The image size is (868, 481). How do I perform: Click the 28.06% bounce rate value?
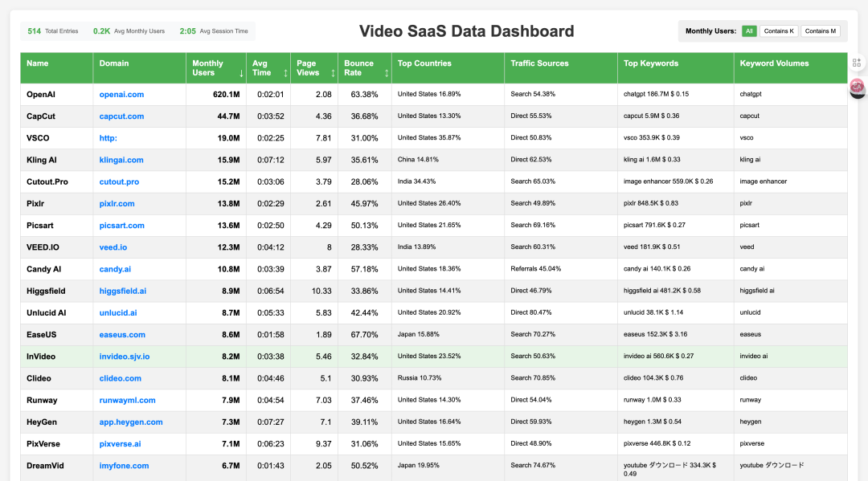click(364, 182)
